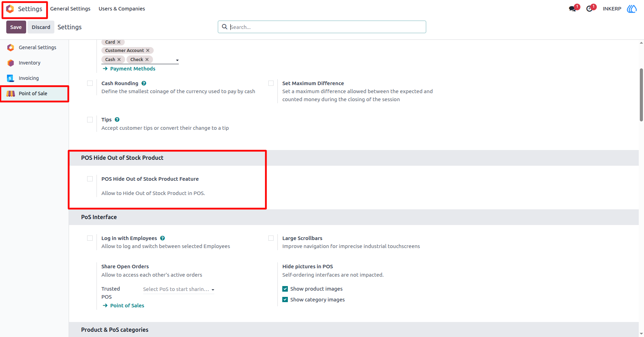The height and width of the screenshot is (337, 644).
Task: Open the activities clock icon
Action: 589,9
